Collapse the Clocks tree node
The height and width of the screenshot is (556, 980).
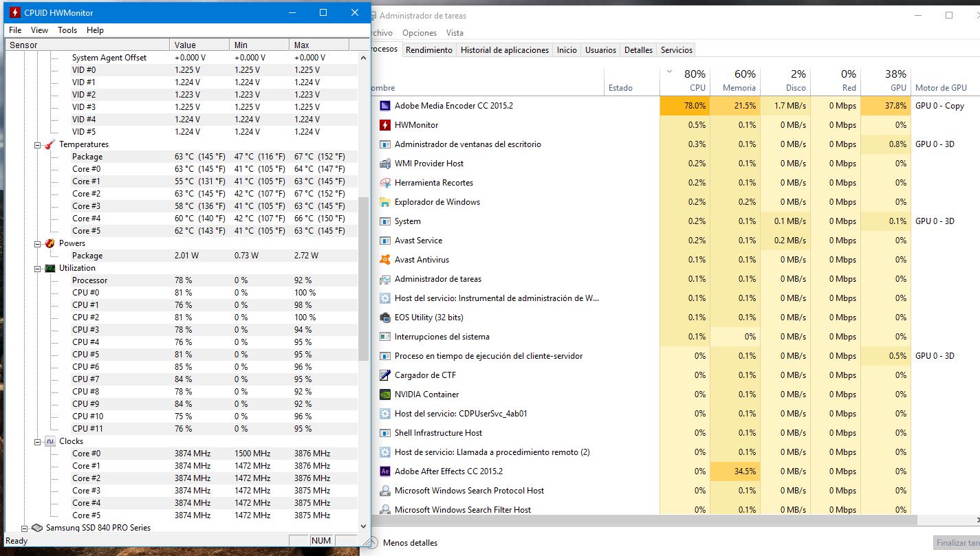coord(38,442)
